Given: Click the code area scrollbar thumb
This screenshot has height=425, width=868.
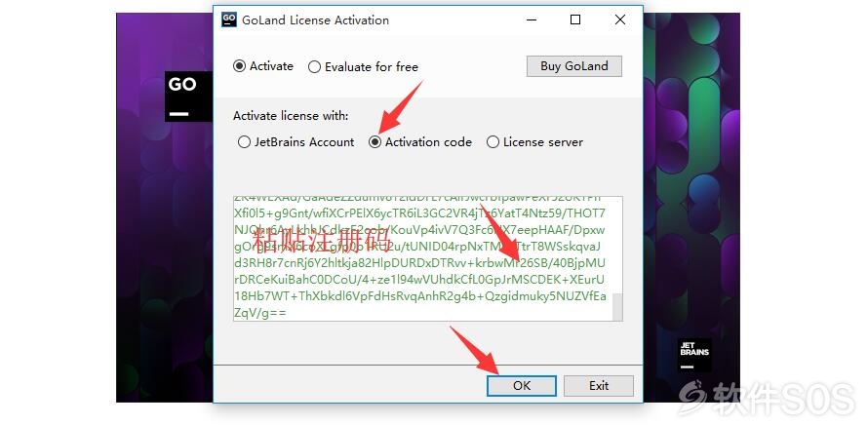Looking at the screenshot, I should (x=617, y=307).
